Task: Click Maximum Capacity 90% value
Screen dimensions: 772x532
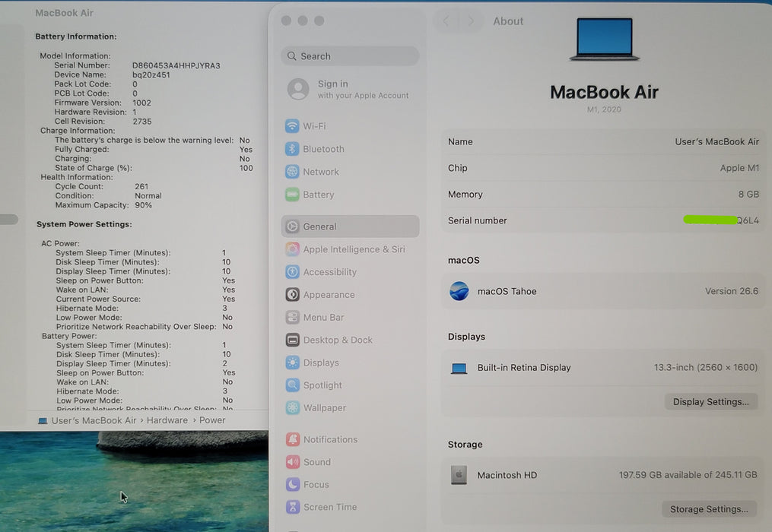Action: pyautogui.click(x=143, y=205)
